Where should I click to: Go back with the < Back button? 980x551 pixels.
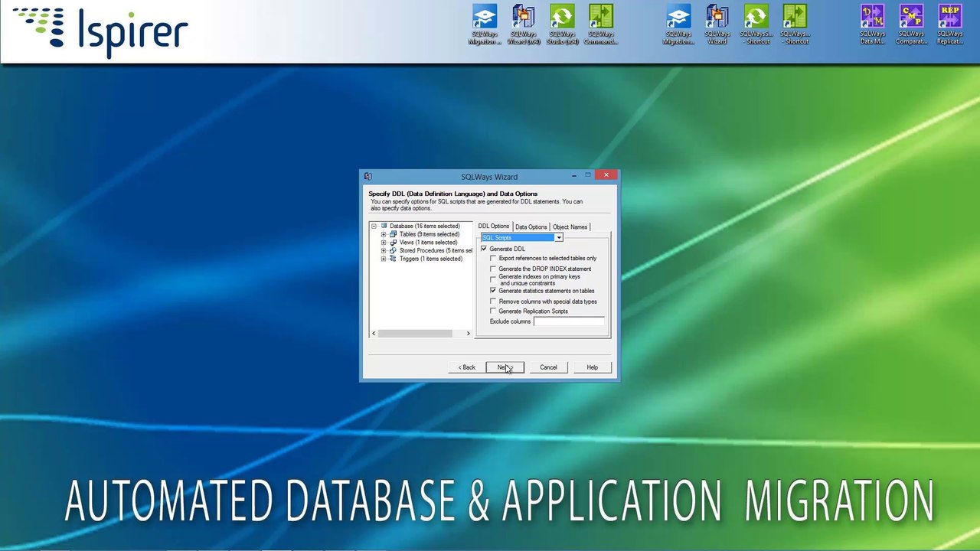click(x=466, y=367)
